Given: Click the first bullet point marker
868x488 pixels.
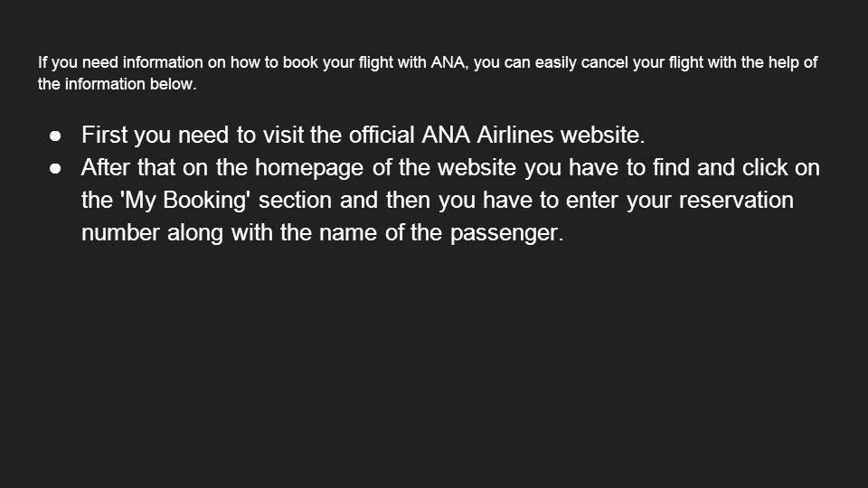Looking at the screenshot, I should pos(55,136).
